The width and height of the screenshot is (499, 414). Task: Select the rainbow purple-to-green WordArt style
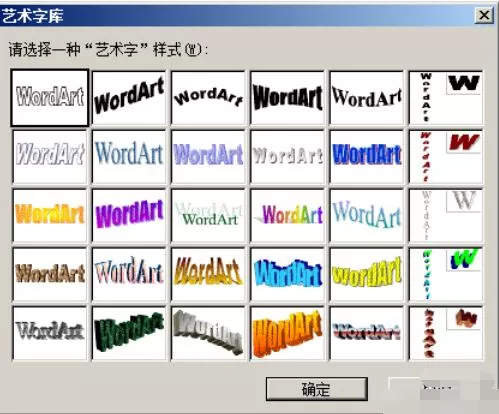pos(287,215)
